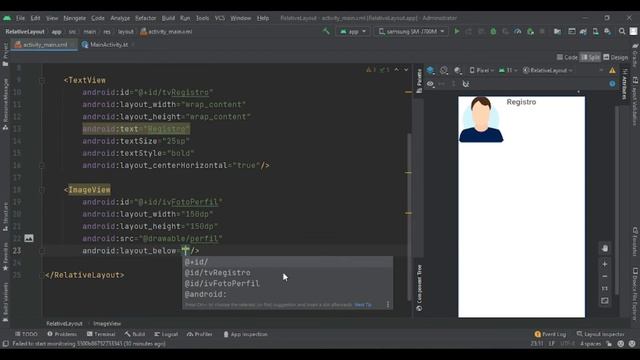
Task: Switch editor to Design view mode
Action: point(616,57)
